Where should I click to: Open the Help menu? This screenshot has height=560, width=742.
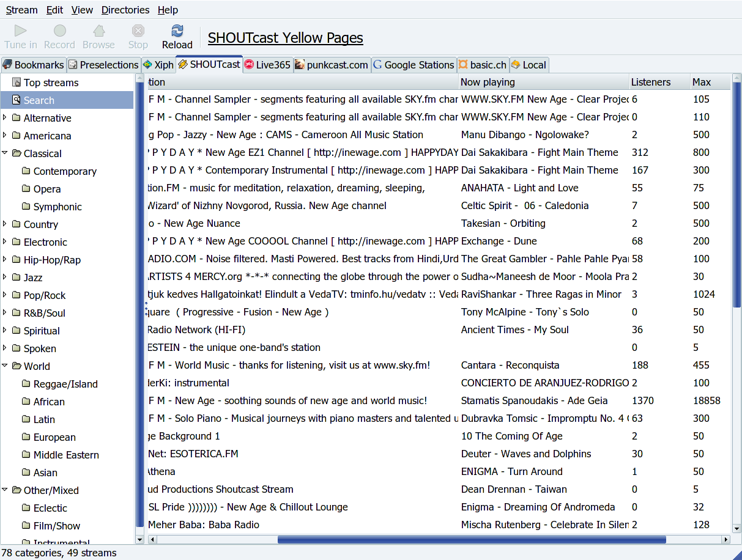(x=168, y=10)
